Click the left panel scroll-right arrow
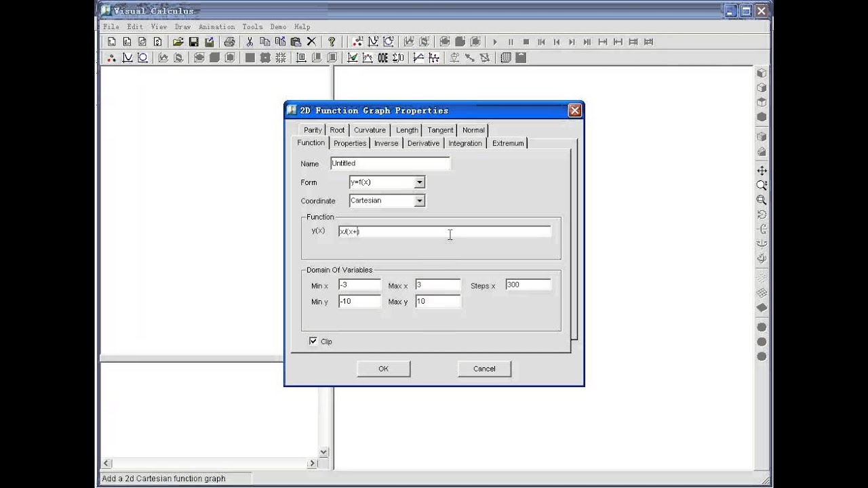 pyautogui.click(x=313, y=464)
